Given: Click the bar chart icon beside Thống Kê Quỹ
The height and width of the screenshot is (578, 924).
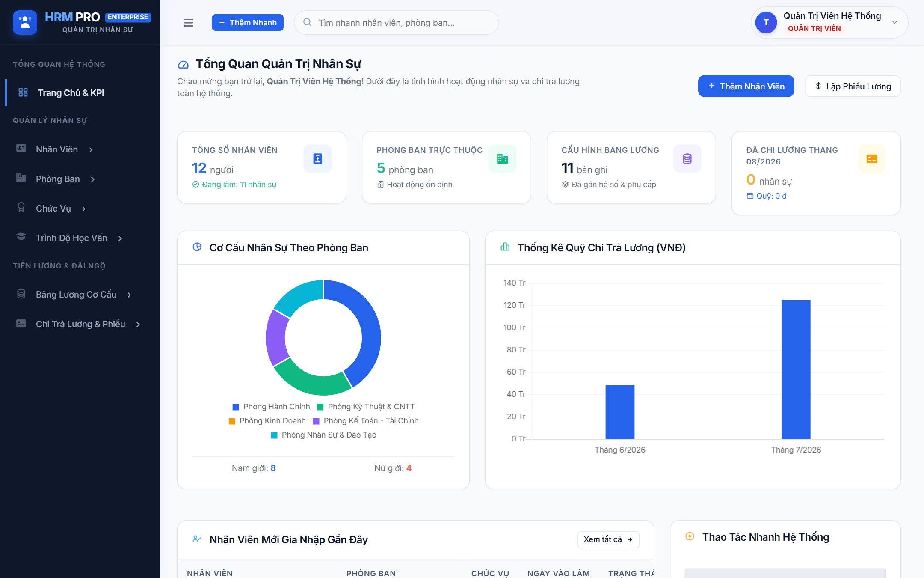Looking at the screenshot, I should point(505,247).
